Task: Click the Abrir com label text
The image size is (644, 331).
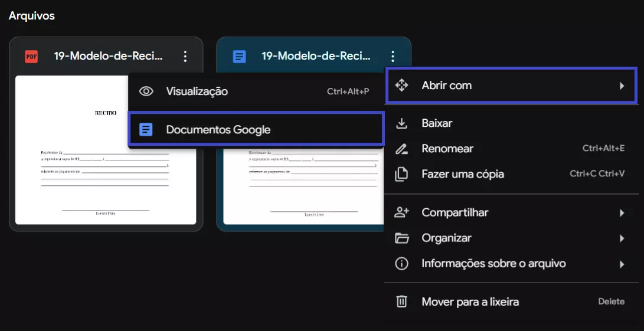Action: pyautogui.click(x=446, y=86)
